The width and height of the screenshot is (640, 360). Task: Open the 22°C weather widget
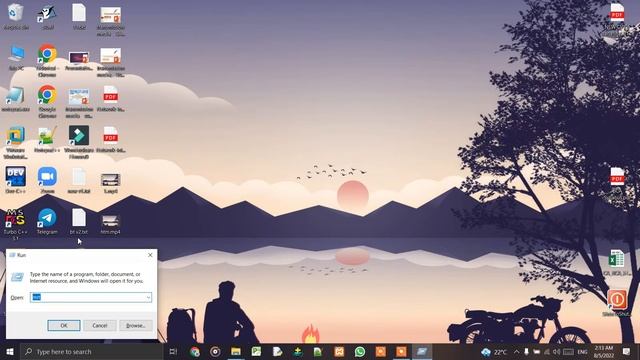494,351
